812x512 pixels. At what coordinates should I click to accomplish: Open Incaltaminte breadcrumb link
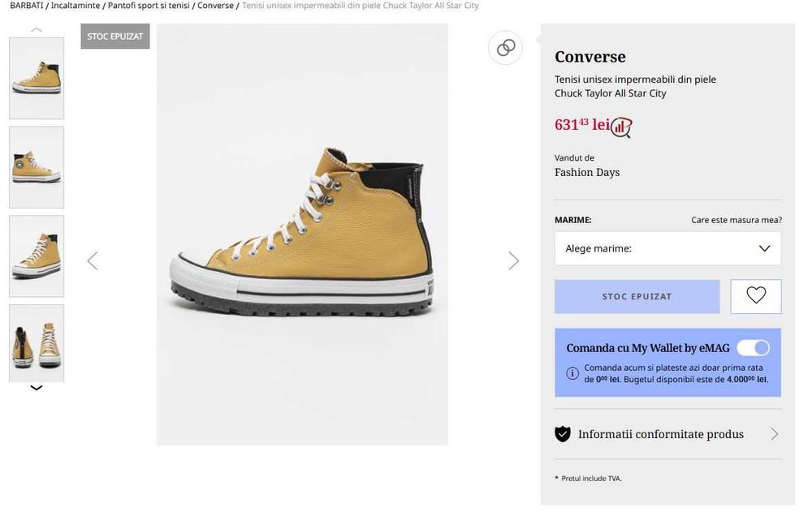point(76,6)
